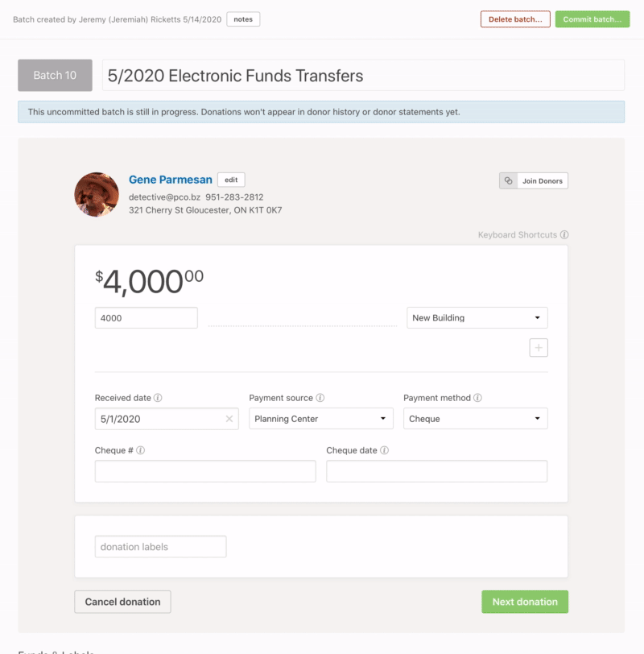Open the Gene Parmesan donor profile link

coord(170,180)
